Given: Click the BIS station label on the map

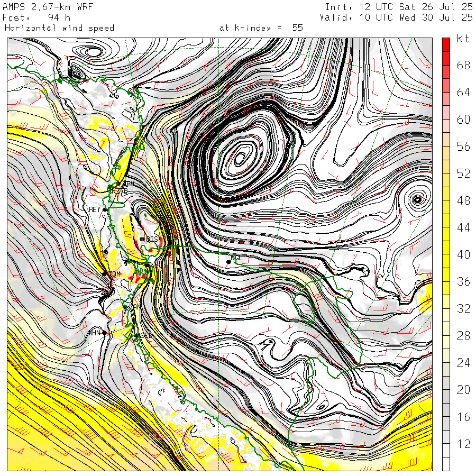Looking at the screenshot, I should 152,239.
